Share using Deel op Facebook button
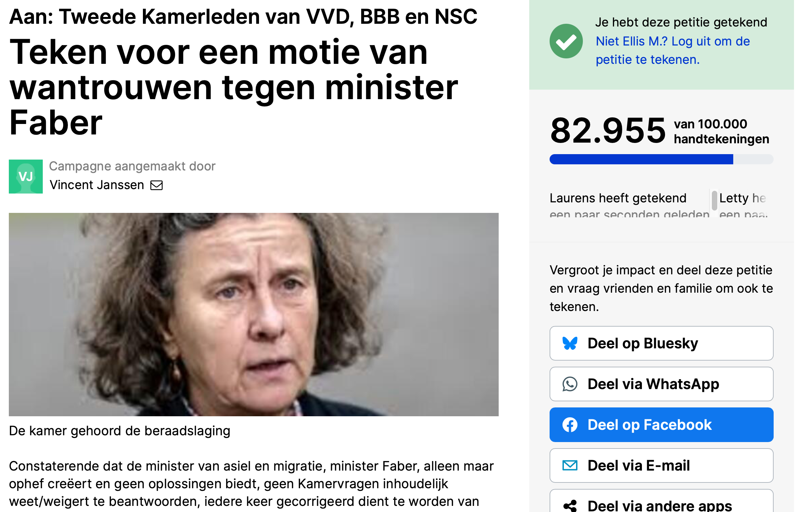812x512 pixels. click(x=661, y=425)
